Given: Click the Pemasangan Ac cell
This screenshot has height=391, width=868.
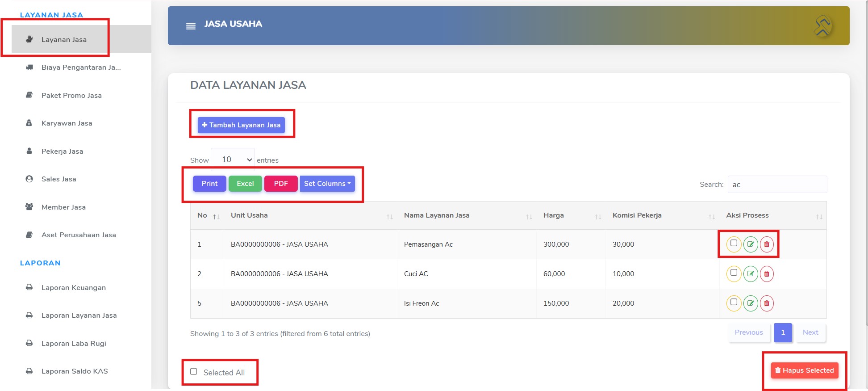Looking at the screenshot, I should tap(467, 244).
